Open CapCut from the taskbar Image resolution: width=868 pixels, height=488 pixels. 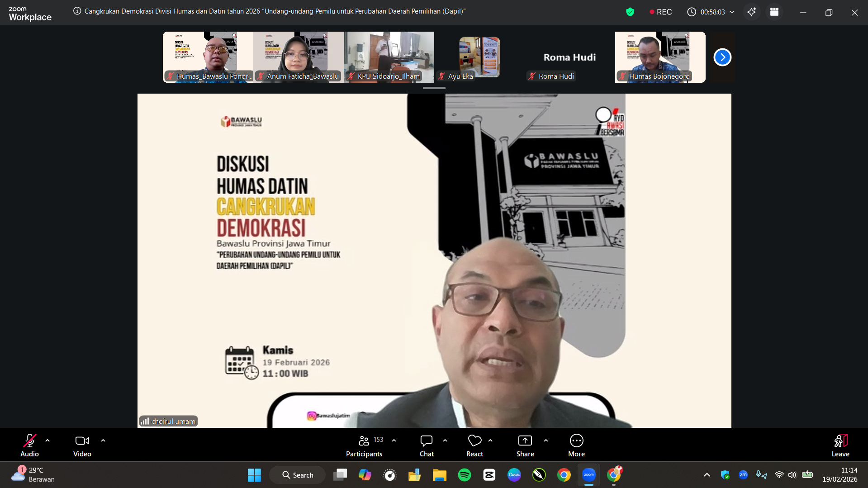click(489, 475)
